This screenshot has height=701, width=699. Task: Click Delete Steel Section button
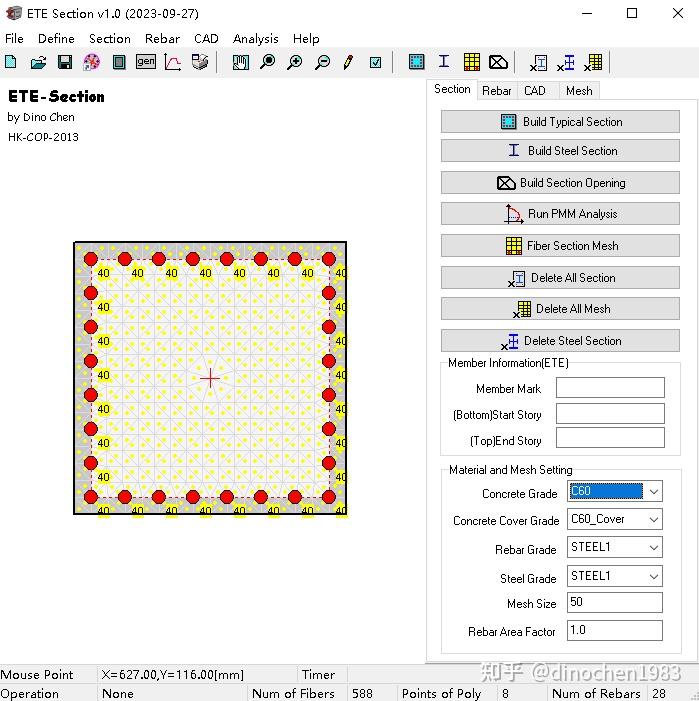[560, 341]
